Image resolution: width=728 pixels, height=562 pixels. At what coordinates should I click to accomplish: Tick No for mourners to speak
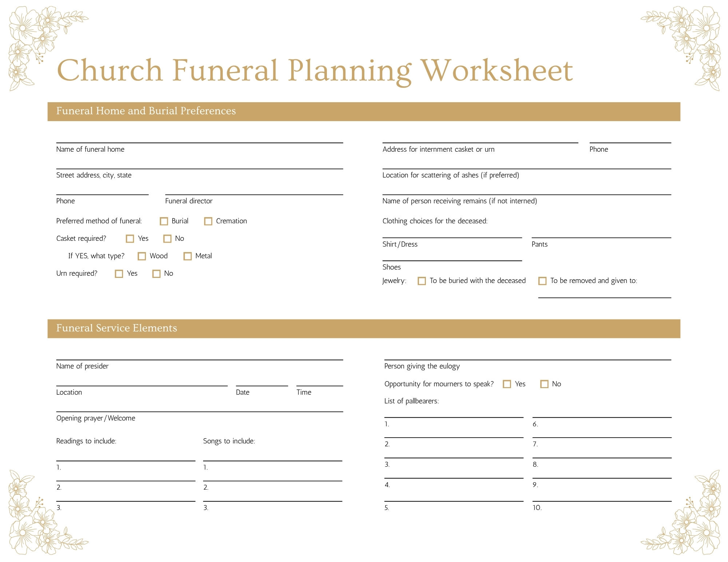pyautogui.click(x=544, y=384)
